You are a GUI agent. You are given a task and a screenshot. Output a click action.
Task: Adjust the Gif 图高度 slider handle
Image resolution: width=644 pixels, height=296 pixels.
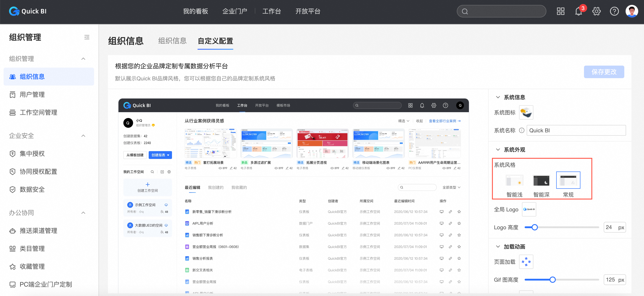[552, 279]
